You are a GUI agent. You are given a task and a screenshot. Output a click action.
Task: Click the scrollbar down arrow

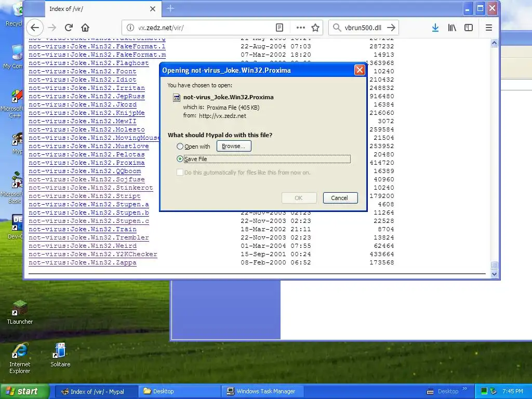click(x=495, y=274)
